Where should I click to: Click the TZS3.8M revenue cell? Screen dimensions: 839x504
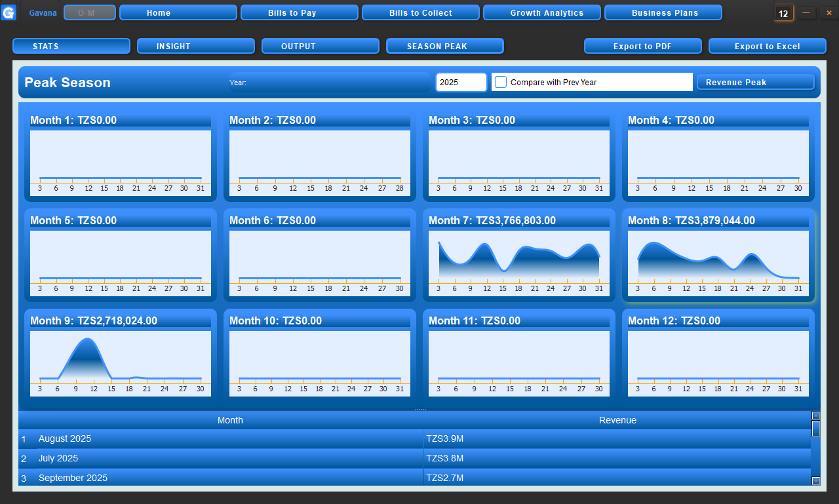(x=617, y=458)
